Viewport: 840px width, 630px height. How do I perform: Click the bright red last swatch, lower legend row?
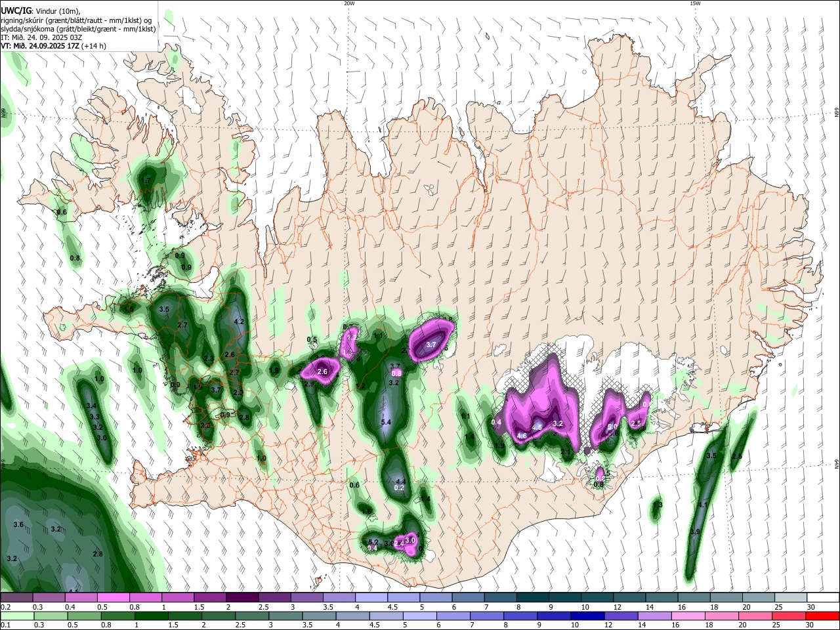pyautogui.click(x=822, y=616)
